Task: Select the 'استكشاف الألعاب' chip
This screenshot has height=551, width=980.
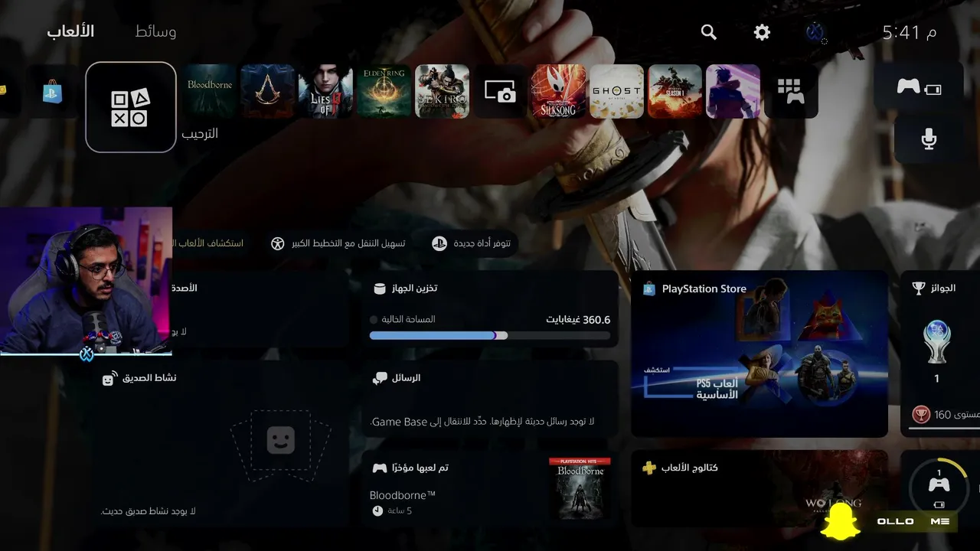Action: click(x=211, y=243)
